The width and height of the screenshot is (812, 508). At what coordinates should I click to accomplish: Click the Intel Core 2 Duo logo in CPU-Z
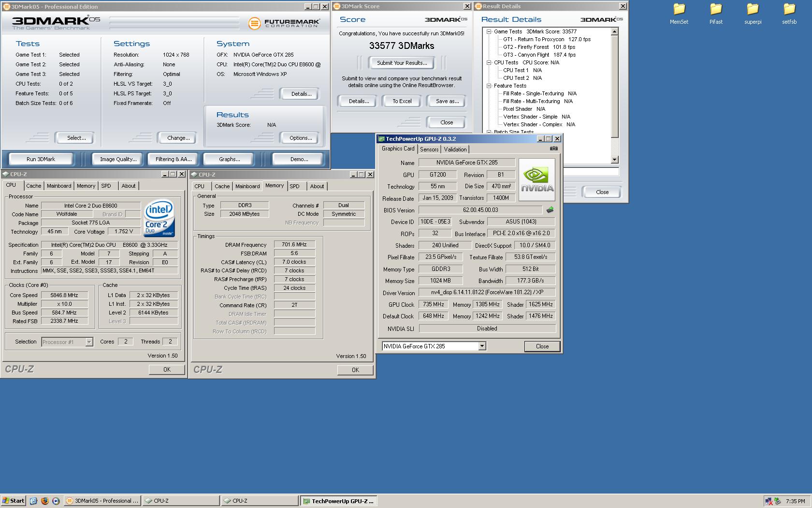coord(159,218)
